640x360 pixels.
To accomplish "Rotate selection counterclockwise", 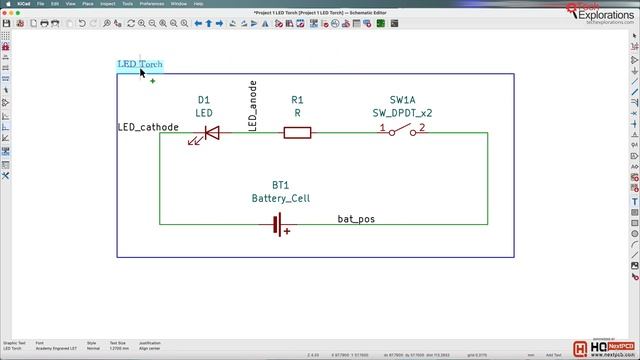I will (233, 24).
